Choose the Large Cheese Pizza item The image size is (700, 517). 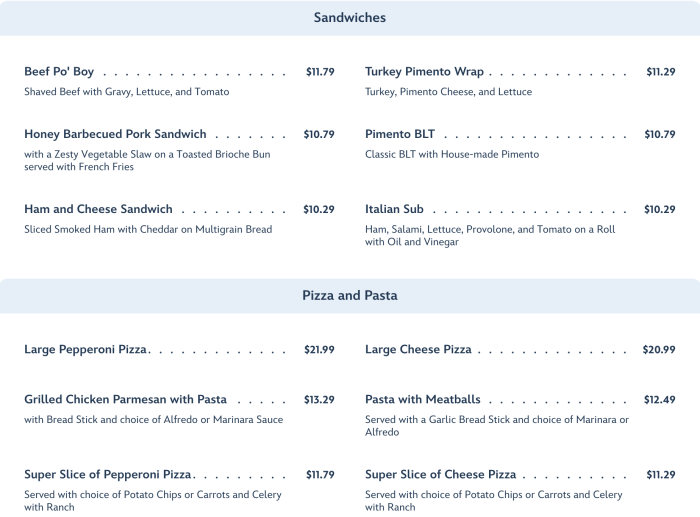pyautogui.click(x=418, y=350)
